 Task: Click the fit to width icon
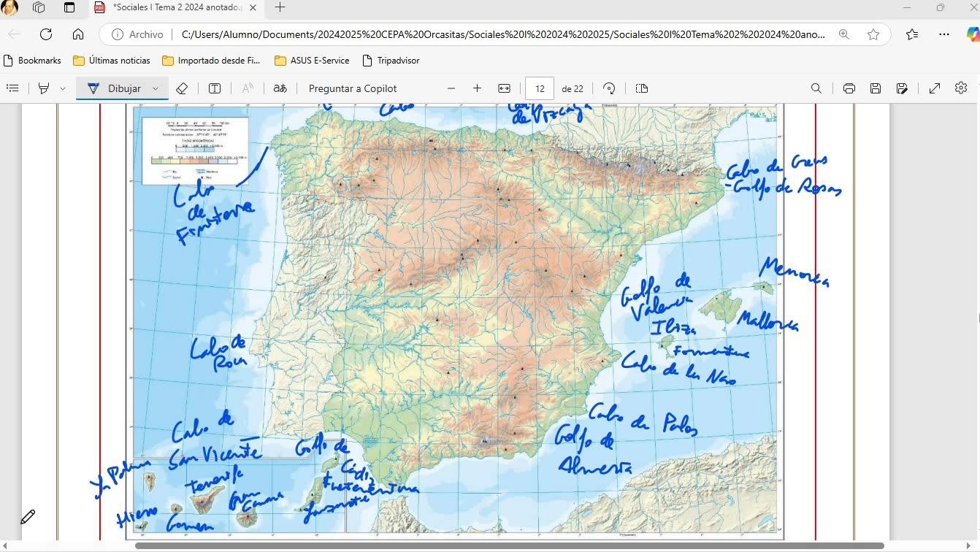coord(504,88)
